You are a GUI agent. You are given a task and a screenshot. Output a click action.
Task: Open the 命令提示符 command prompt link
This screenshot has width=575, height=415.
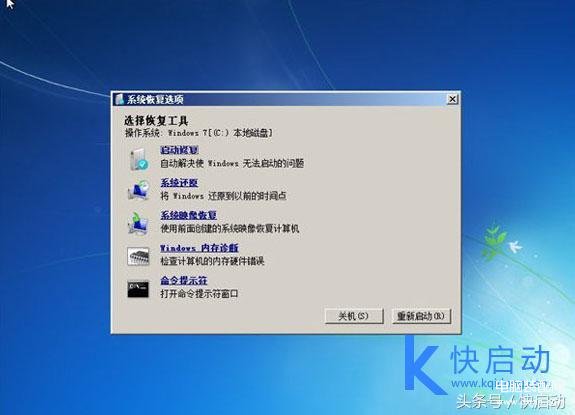[x=184, y=280]
